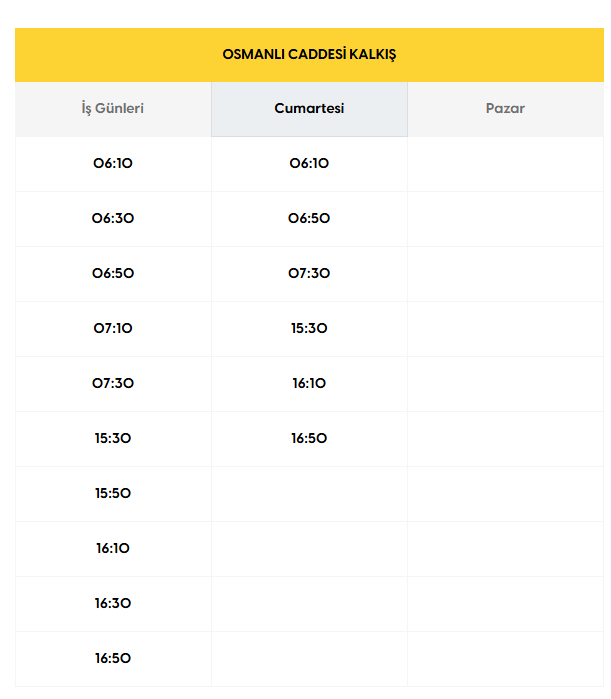
Task: Choose the 07:30 Cumartesi departure
Action: [309, 273]
